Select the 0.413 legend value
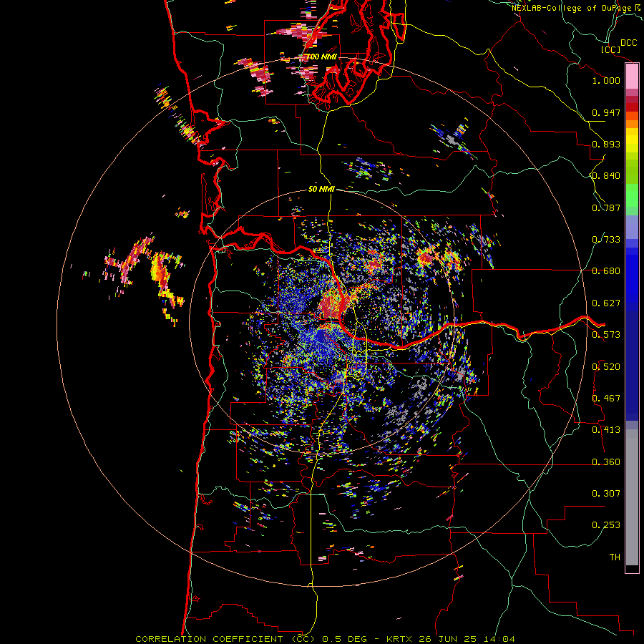 [x=606, y=430]
